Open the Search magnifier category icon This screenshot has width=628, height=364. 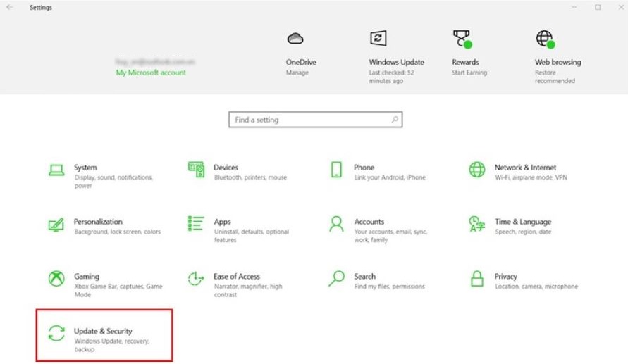[x=336, y=278]
